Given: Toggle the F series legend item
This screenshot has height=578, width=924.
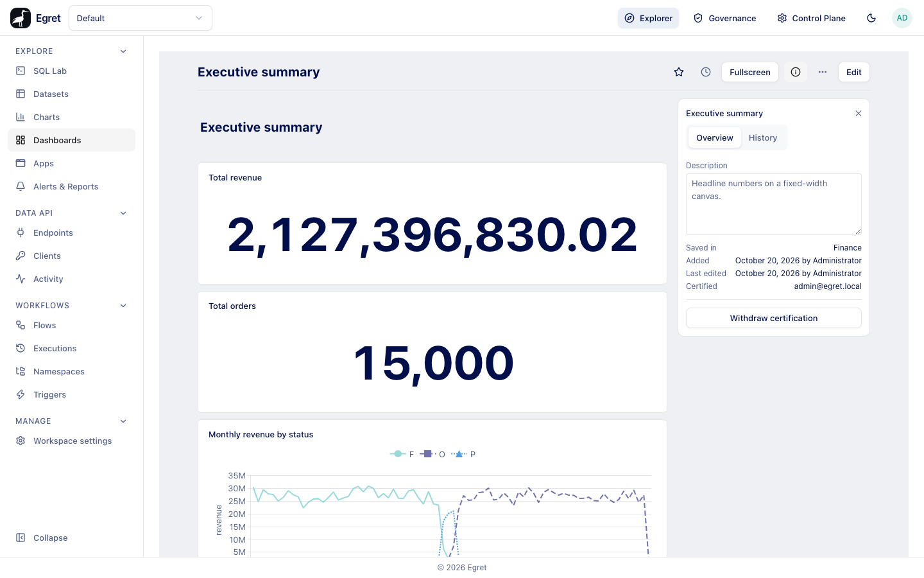Looking at the screenshot, I should pyautogui.click(x=402, y=454).
